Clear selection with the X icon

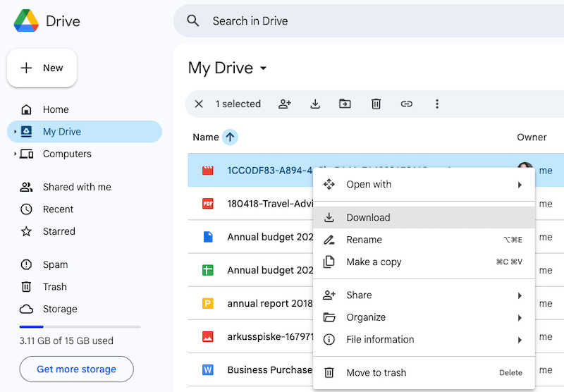(x=199, y=104)
